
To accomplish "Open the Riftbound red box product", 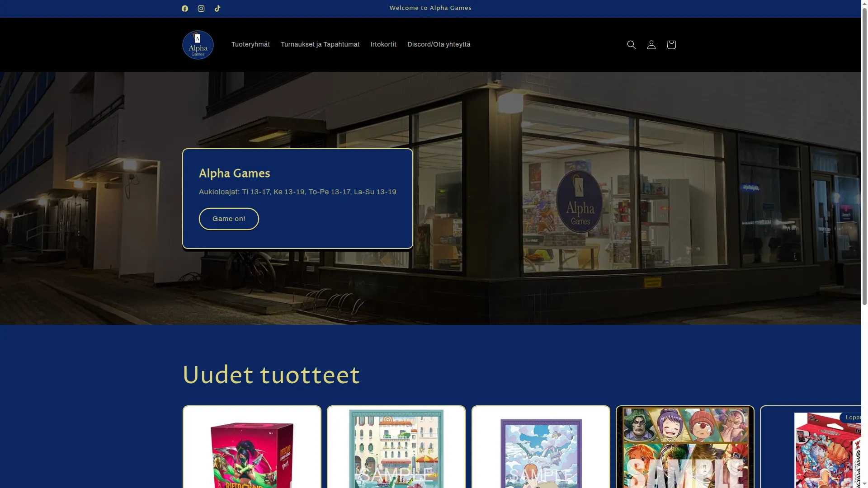I will [x=252, y=447].
